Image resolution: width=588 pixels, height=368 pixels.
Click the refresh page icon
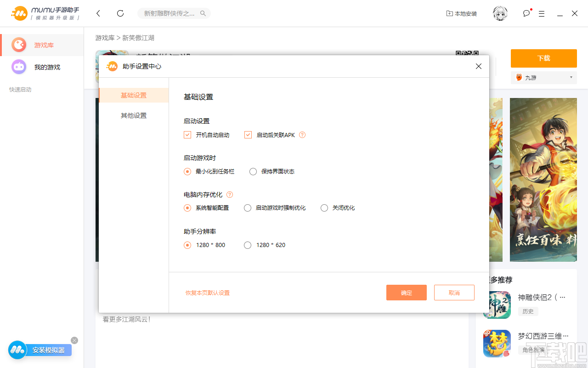pos(120,13)
